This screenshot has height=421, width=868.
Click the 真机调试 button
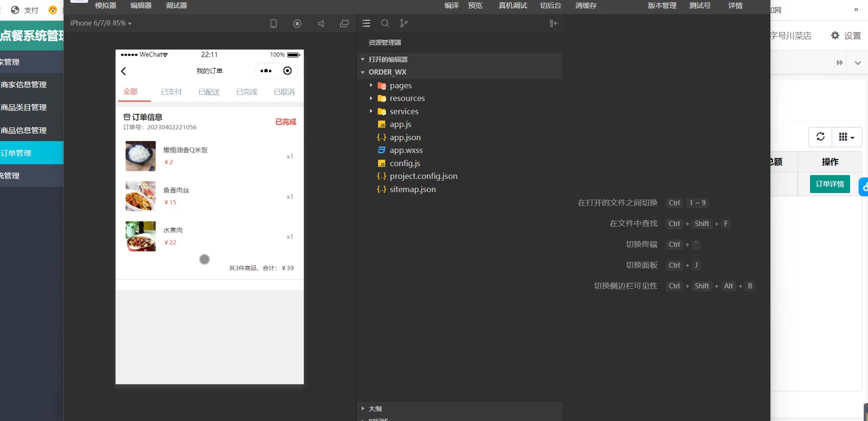(x=513, y=5)
